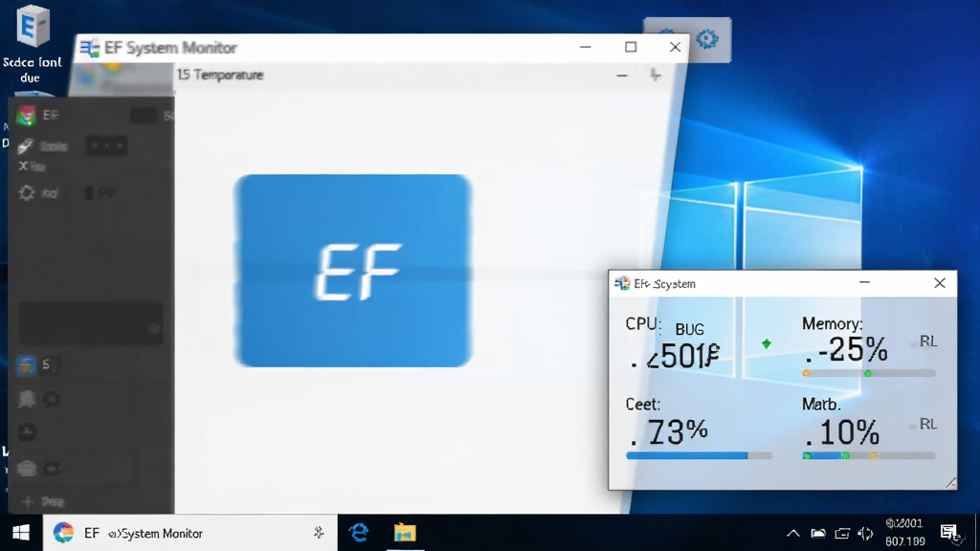The height and width of the screenshot is (551, 980).
Task: Click the plus icon at sidebar bottom
Action: tap(27, 501)
